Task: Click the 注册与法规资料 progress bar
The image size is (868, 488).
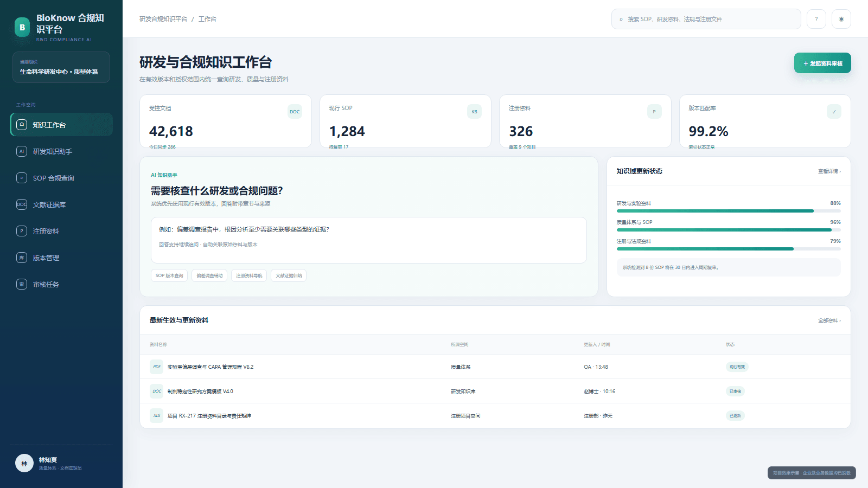Action: point(729,249)
